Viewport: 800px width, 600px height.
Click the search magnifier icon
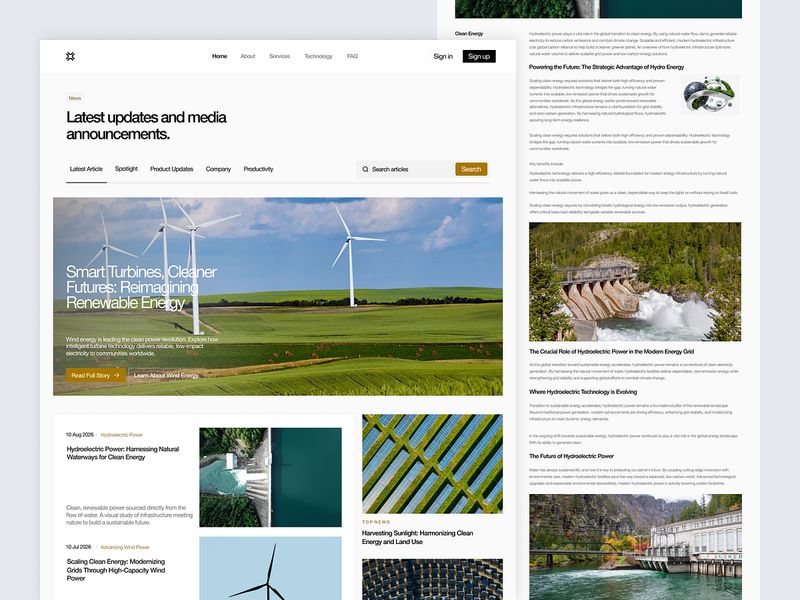point(365,169)
